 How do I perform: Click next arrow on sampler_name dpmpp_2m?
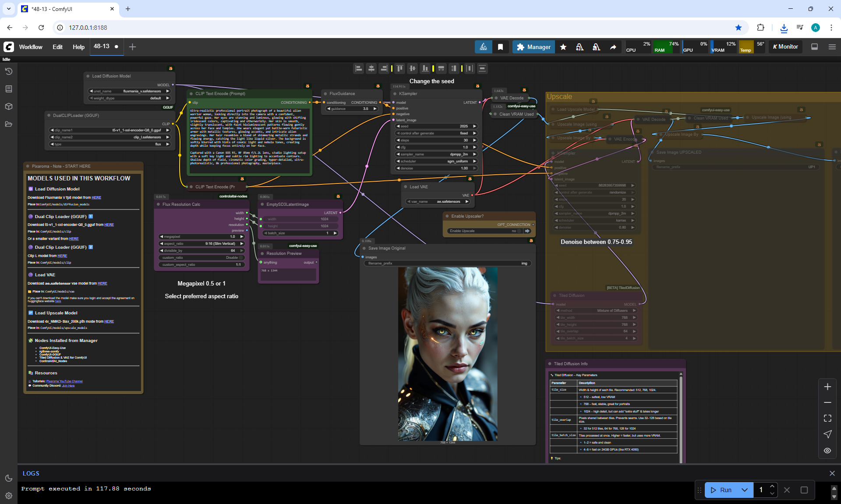click(x=474, y=154)
